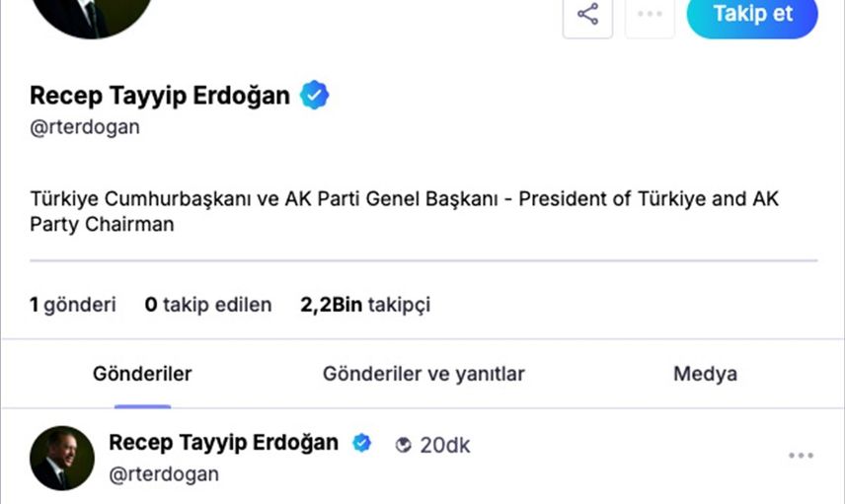
Task: Switch to the Gönderiler tab
Action: point(142,374)
